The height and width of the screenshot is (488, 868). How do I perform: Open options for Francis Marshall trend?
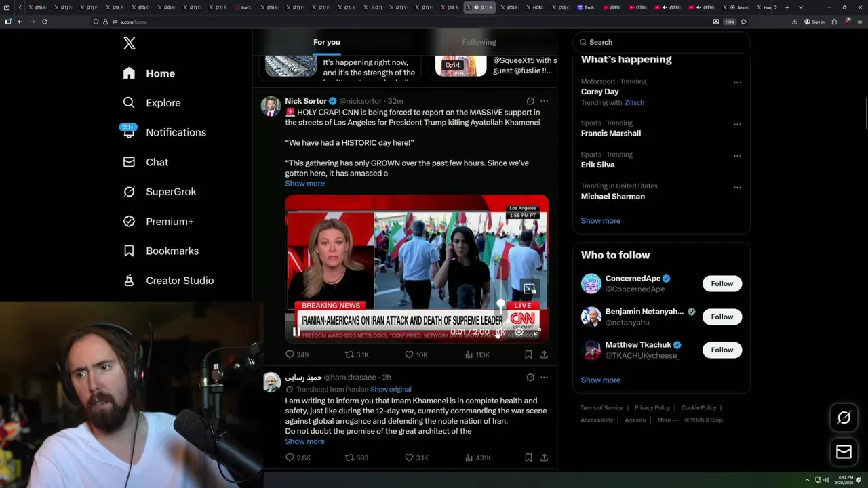[737, 125]
